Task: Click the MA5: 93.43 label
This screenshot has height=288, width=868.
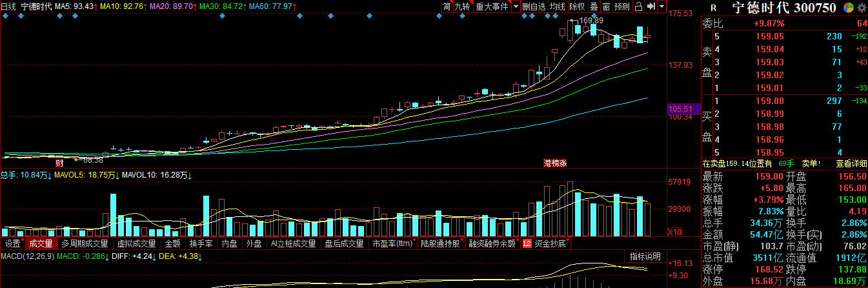Action: [74, 6]
